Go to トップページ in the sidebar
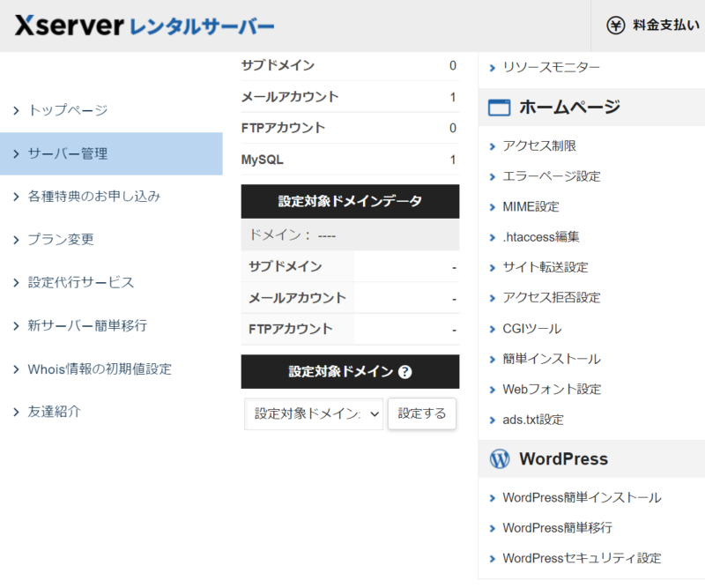Screen dimensions: 705x588 point(68,110)
